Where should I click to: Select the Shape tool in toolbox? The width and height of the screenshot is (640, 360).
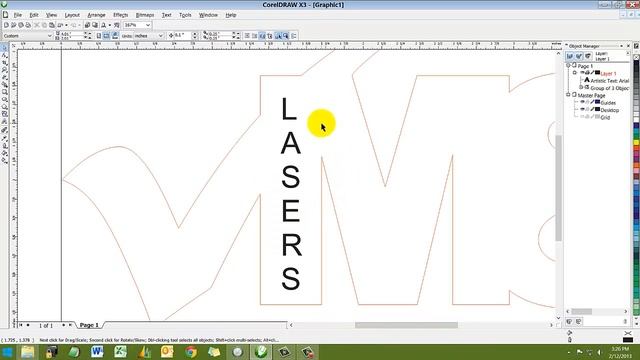coord(4,55)
